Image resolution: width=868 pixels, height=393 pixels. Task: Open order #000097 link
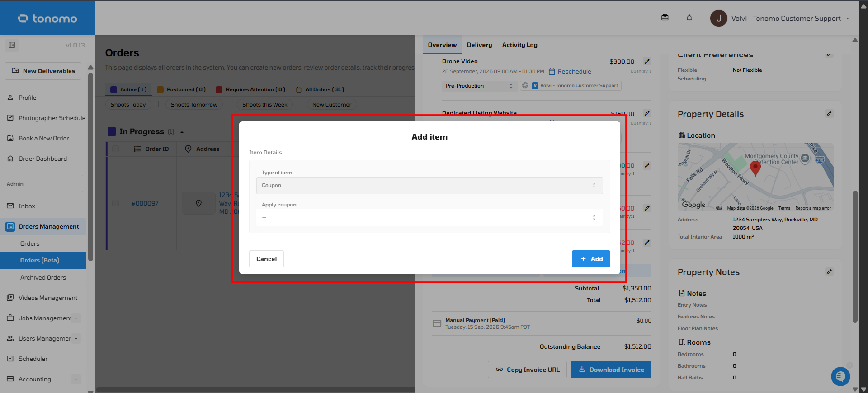[145, 203]
